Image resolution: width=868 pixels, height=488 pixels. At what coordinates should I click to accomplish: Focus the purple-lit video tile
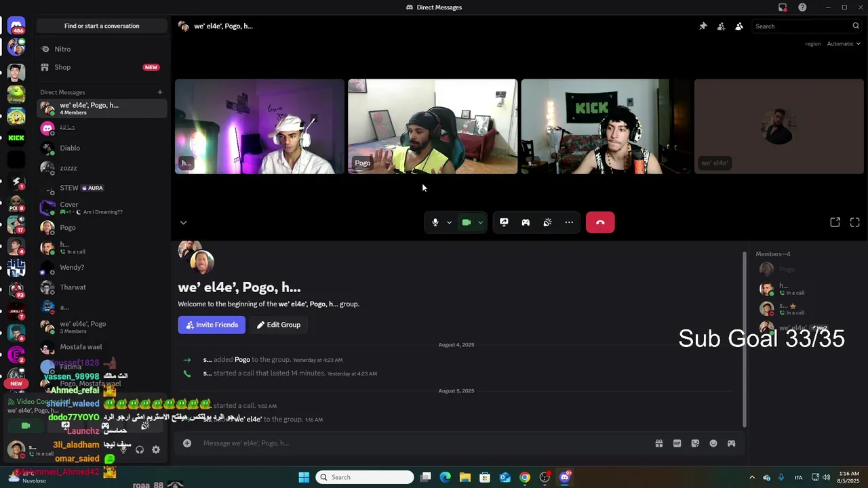pyautogui.click(x=260, y=127)
